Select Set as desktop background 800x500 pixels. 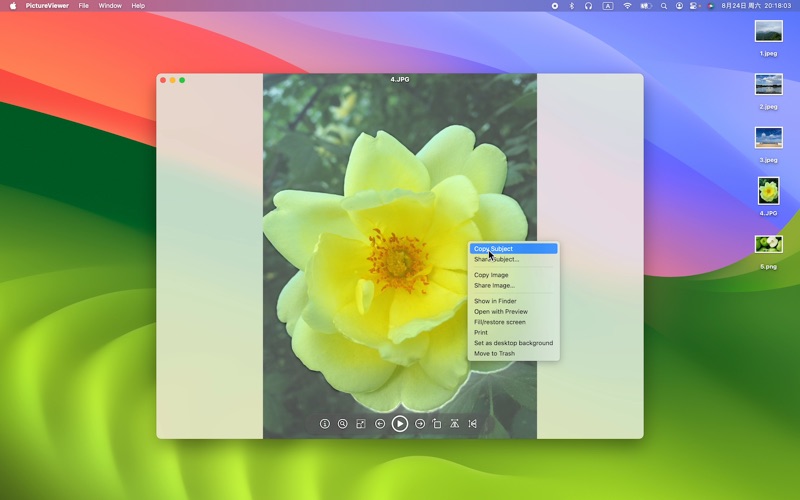[513, 343]
